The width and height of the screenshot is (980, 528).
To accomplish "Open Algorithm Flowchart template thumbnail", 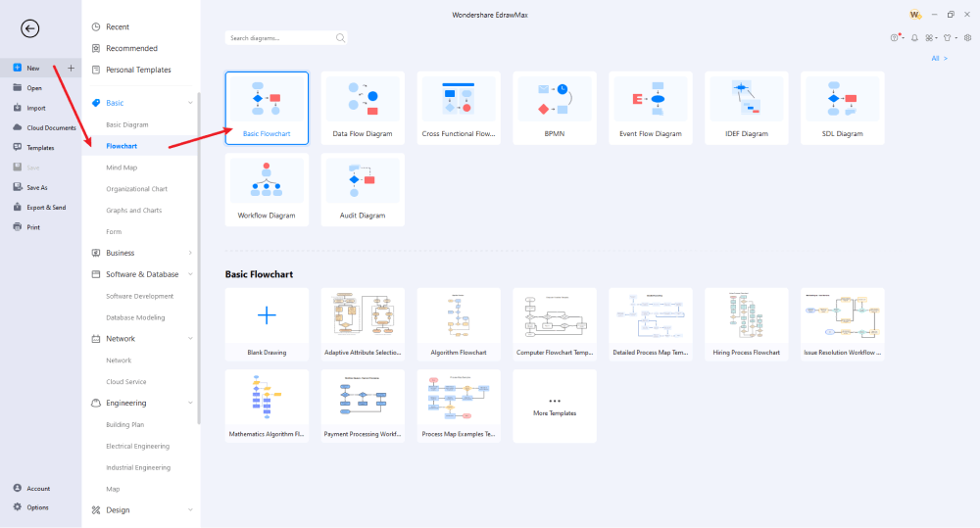I will coord(459,324).
